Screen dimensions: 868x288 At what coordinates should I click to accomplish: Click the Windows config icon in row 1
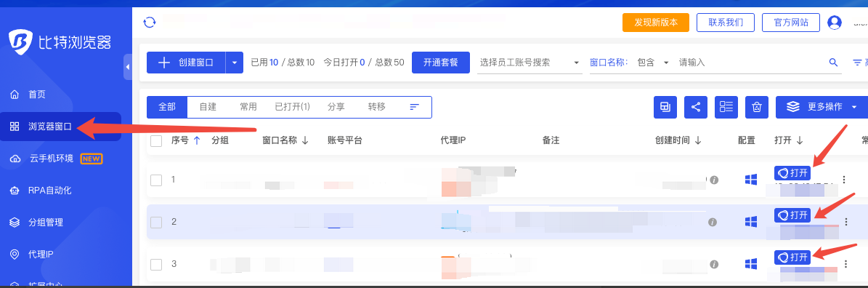tap(750, 180)
